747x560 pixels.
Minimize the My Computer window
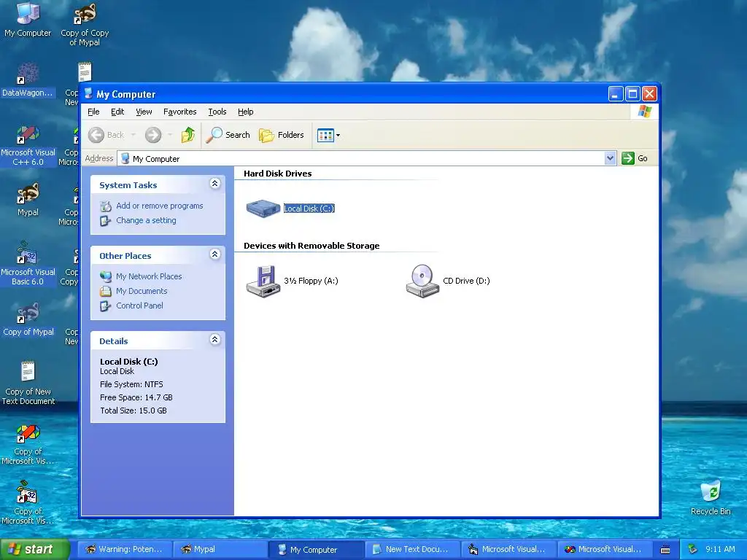click(616, 94)
